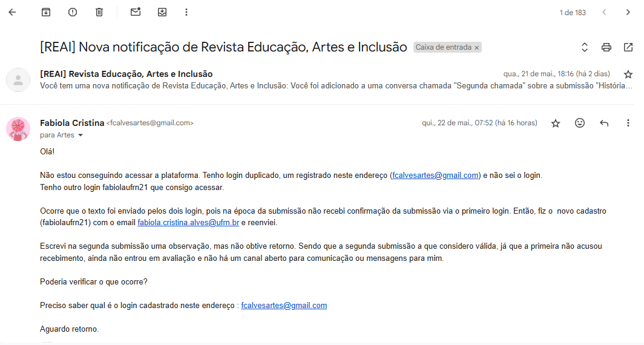Mark the conversation as unread
Image resolution: width=644 pixels, height=345 pixels.
(136, 12)
